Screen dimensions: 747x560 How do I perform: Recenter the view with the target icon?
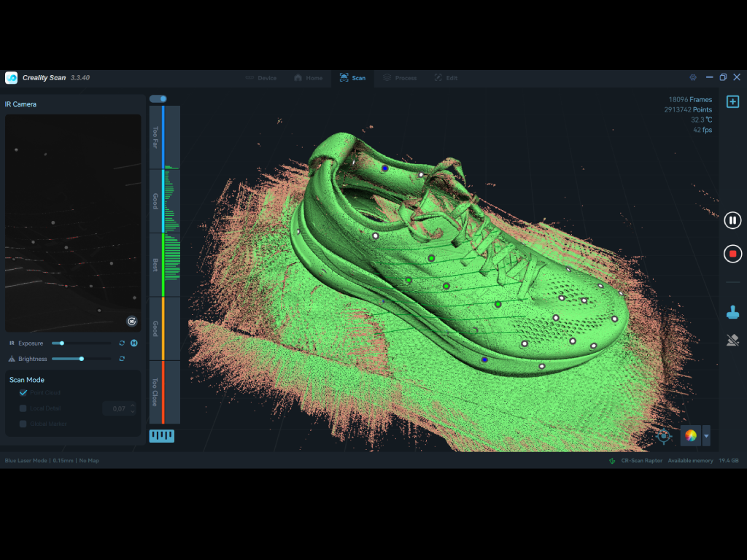point(664,436)
